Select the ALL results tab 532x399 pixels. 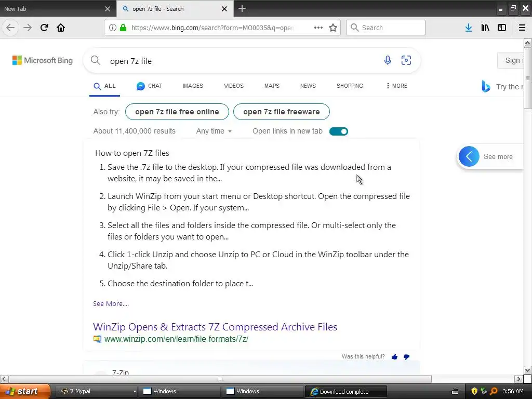pos(104,86)
